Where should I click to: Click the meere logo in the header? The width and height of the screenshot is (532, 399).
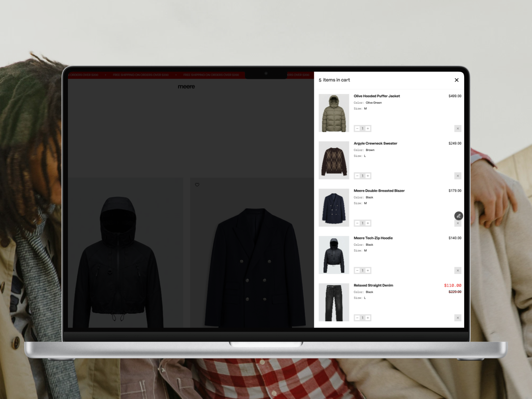186,87
